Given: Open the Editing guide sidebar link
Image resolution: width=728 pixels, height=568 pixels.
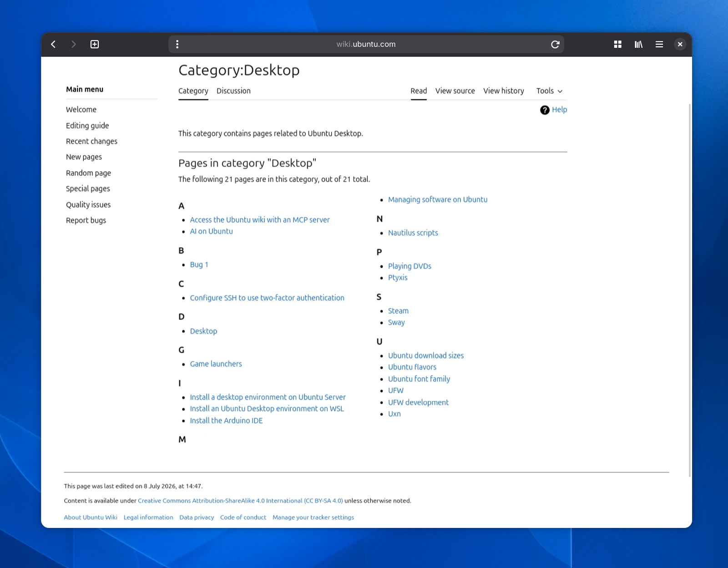Looking at the screenshot, I should [x=87, y=126].
